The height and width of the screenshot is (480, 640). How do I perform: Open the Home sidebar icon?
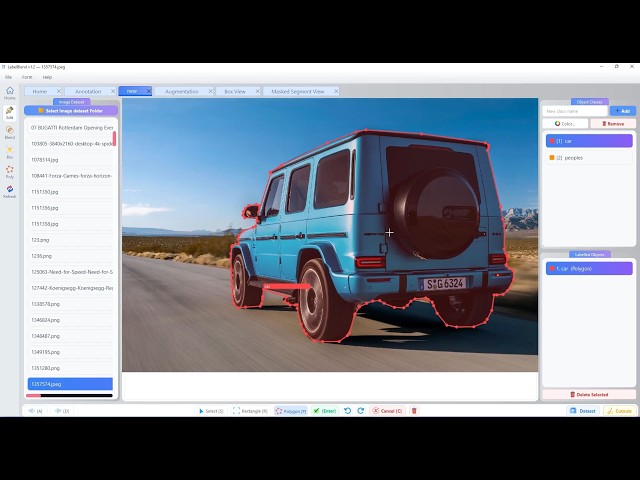(9, 93)
